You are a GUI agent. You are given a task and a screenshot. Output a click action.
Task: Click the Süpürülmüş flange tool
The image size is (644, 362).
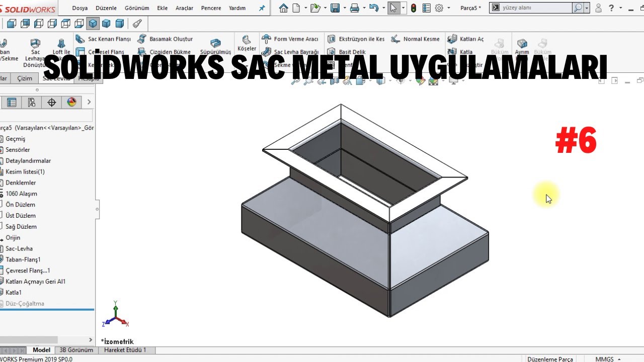click(215, 47)
